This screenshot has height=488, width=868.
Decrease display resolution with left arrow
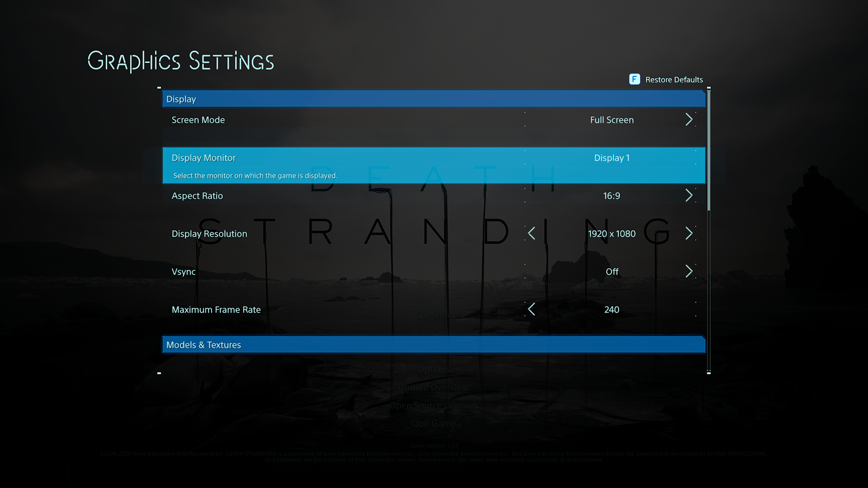pyautogui.click(x=532, y=233)
